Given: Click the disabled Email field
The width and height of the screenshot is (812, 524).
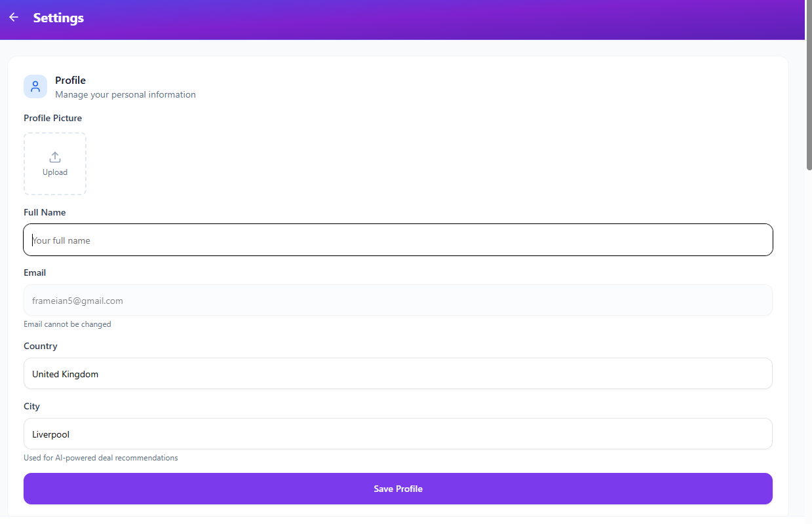Looking at the screenshot, I should pyautogui.click(x=398, y=301).
